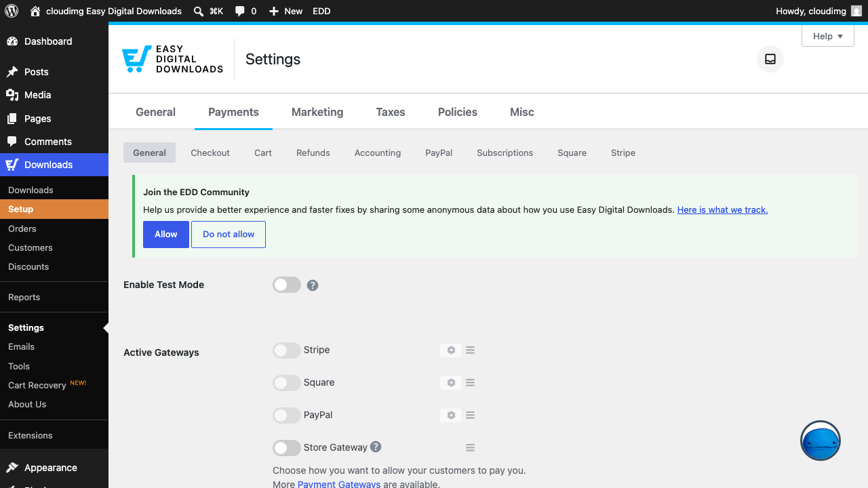The width and height of the screenshot is (868, 488).
Task: Click the Media icon in sidebar
Action: [x=12, y=95]
